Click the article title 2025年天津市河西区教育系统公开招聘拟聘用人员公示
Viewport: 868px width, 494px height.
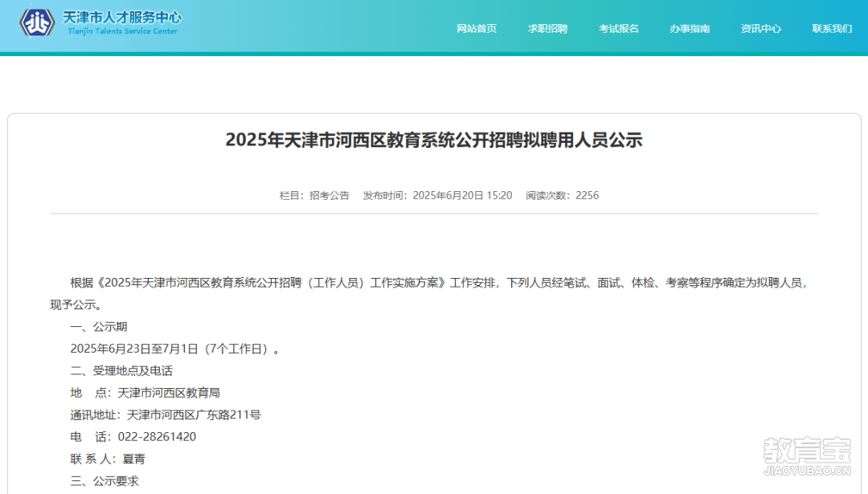434,140
